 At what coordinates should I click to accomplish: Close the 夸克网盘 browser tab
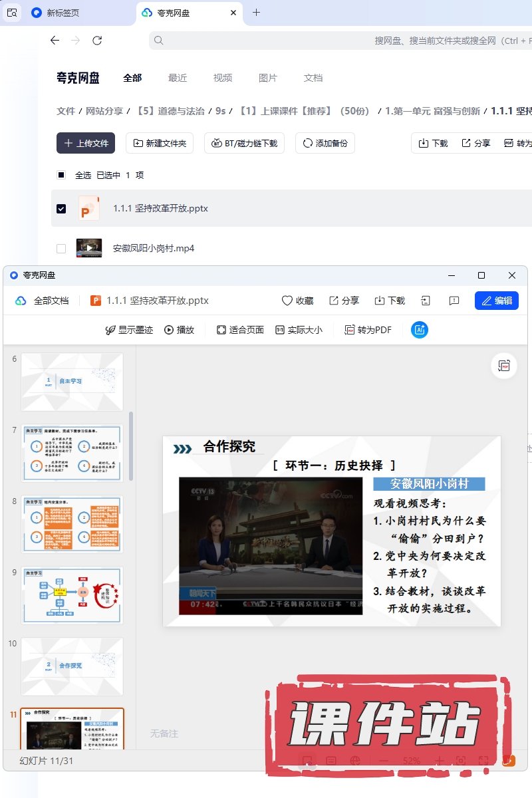(233, 13)
